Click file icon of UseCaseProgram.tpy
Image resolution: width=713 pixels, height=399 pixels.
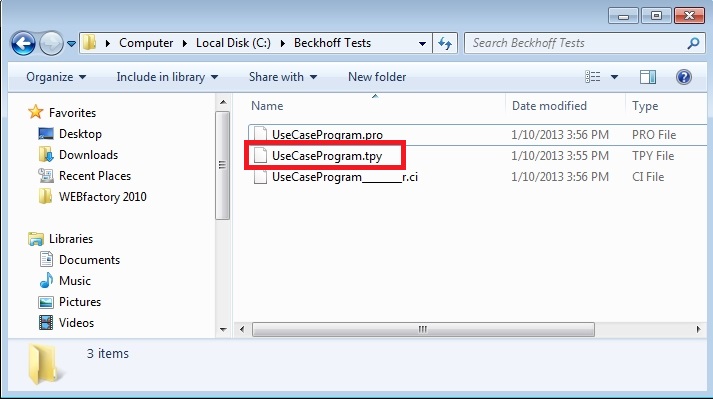tap(260, 156)
